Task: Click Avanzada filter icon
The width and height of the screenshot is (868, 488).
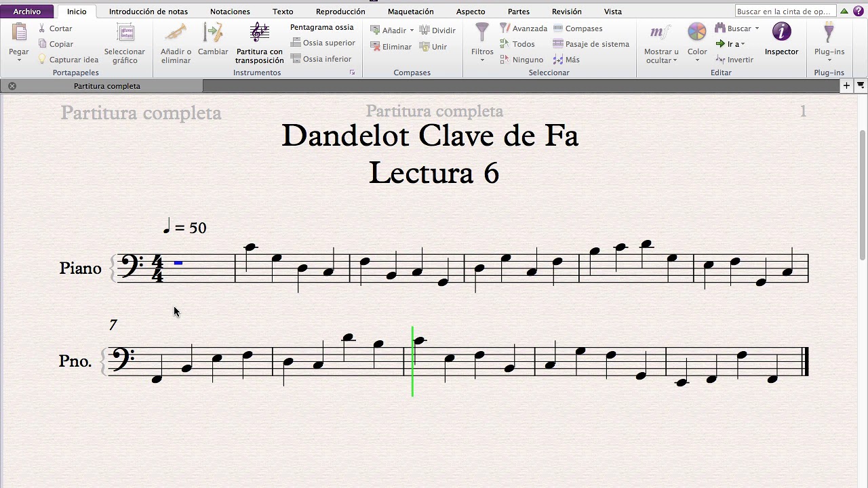Action: pyautogui.click(x=505, y=28)
